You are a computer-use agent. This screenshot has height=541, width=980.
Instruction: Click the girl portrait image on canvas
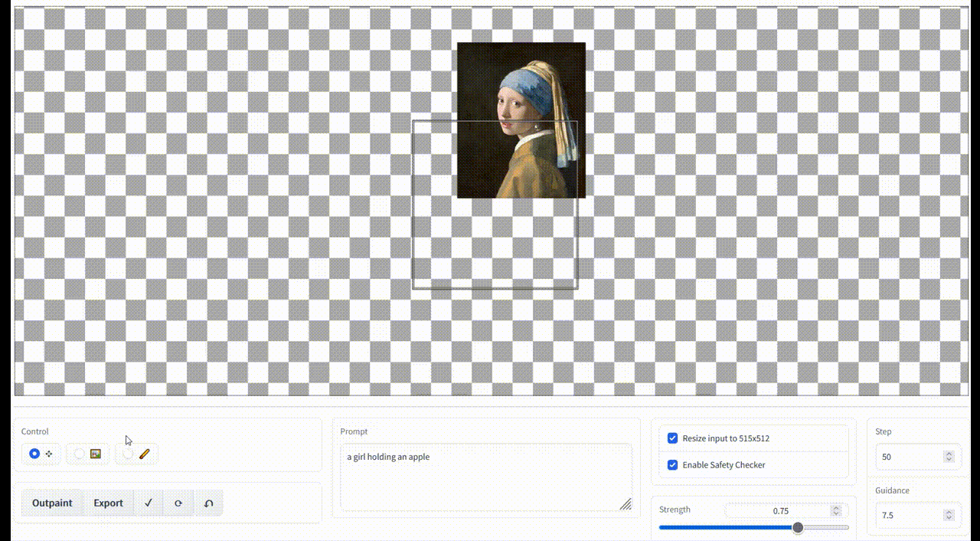(521, 120)
